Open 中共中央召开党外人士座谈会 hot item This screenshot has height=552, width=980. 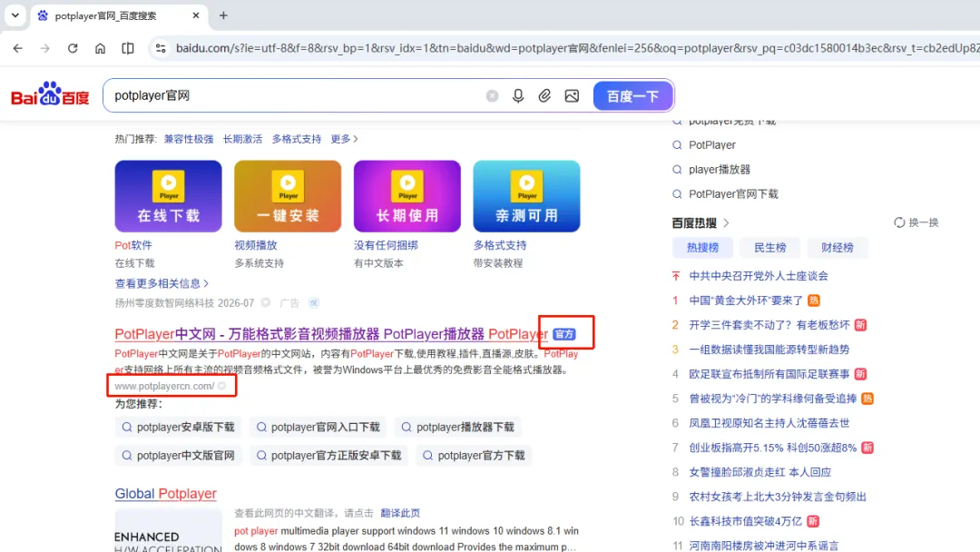tap(758, 276)
